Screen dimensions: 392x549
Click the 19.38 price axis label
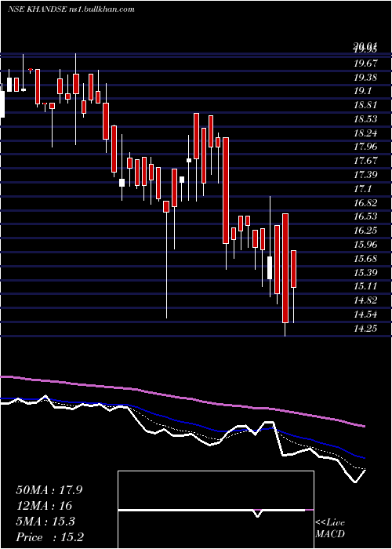[x=365, y=78]
